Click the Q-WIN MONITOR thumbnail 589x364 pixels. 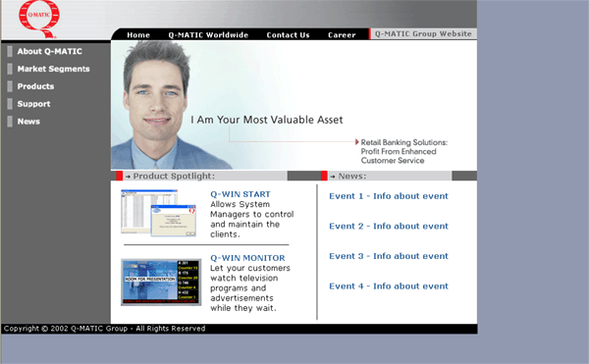(161, 282)
